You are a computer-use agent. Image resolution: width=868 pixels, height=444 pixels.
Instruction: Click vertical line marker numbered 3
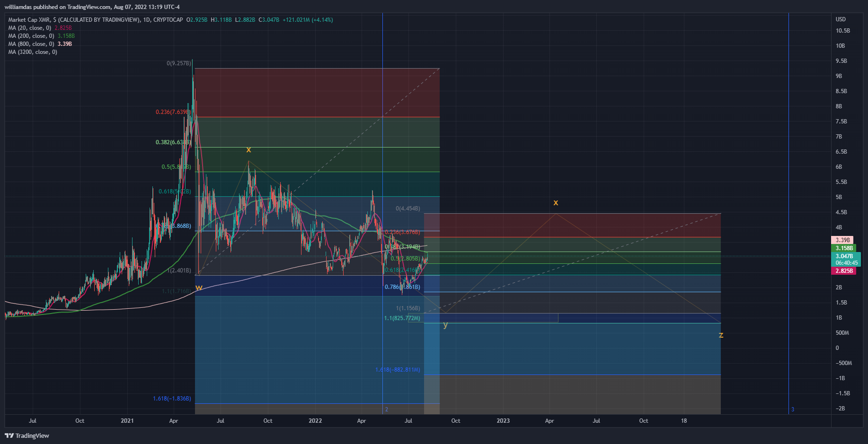click(793, 409)
